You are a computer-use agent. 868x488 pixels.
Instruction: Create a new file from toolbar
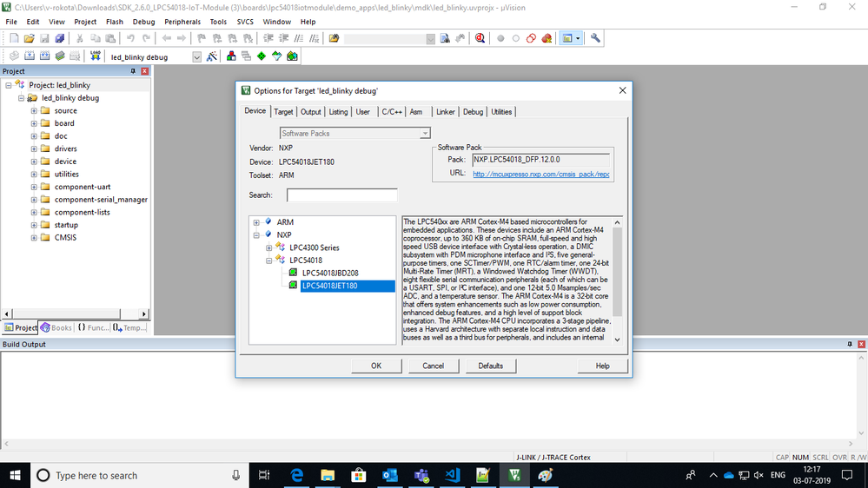pyautogui.click(x=14, y=38)
